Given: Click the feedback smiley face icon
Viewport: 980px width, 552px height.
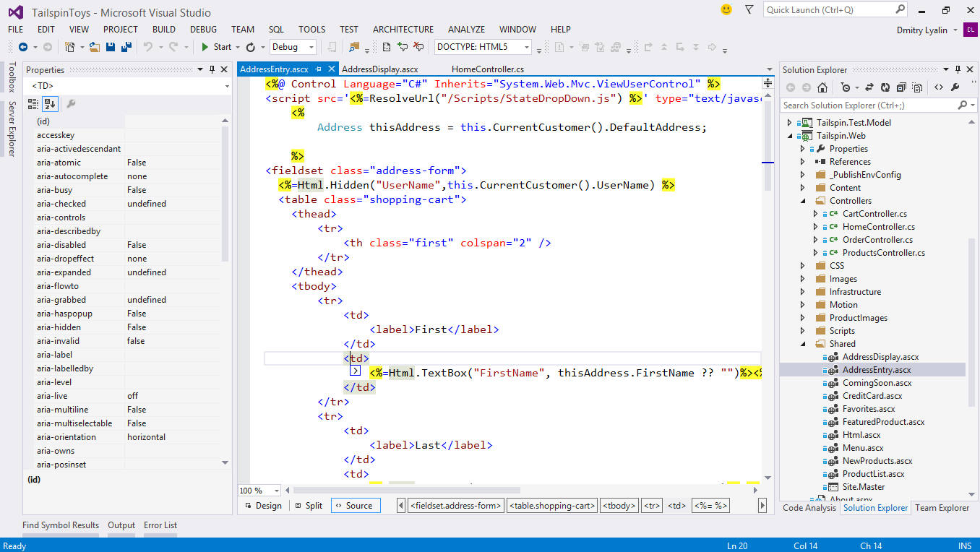Looking at the screenshot, I should [x=726, y=9].
